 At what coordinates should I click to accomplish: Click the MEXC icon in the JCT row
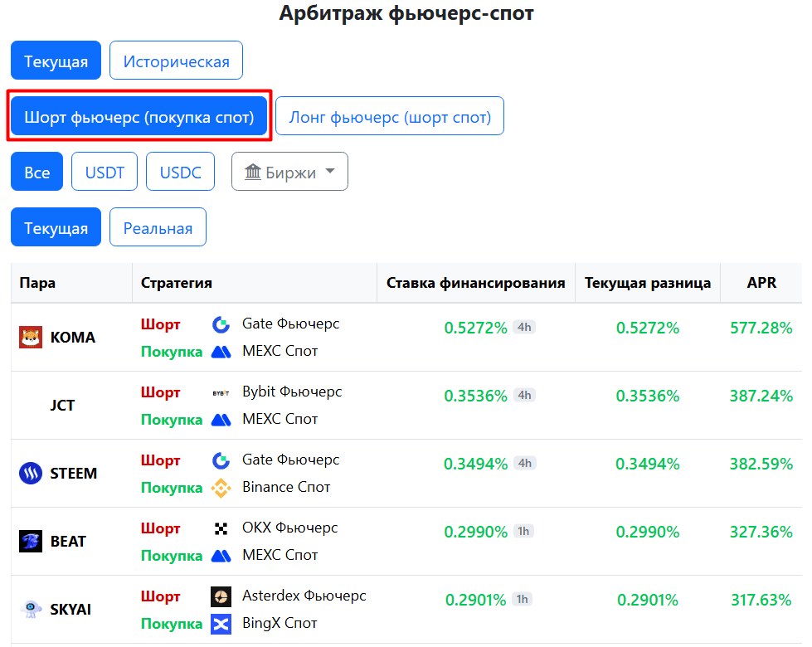pyautogui.click(x=221, y=420)
